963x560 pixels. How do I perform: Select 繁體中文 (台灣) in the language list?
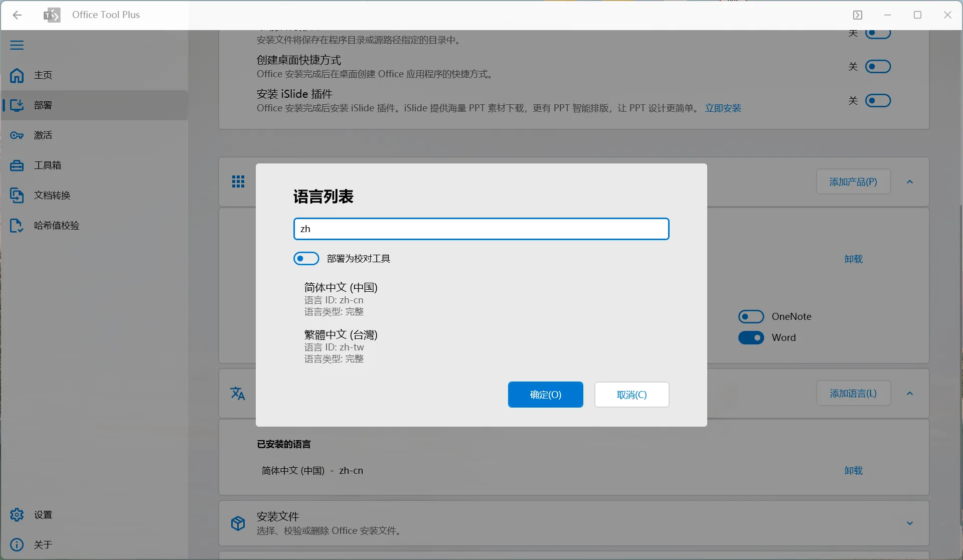tap(341, 334)
